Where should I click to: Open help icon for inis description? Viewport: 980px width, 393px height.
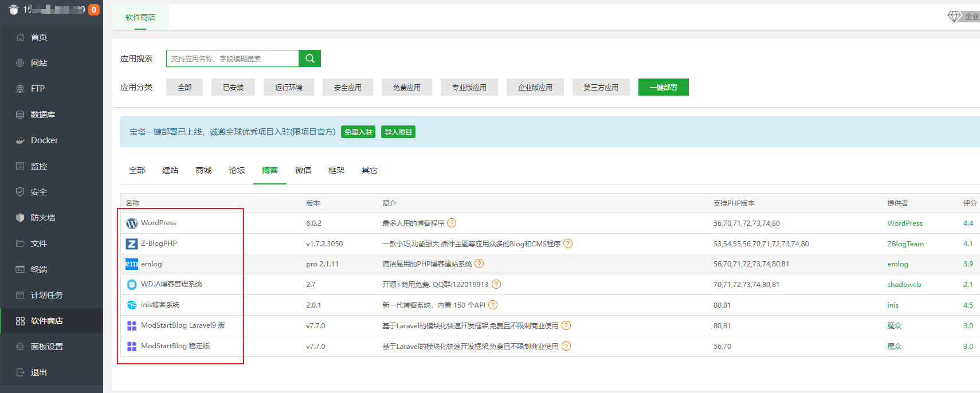(x=493, y=305)
